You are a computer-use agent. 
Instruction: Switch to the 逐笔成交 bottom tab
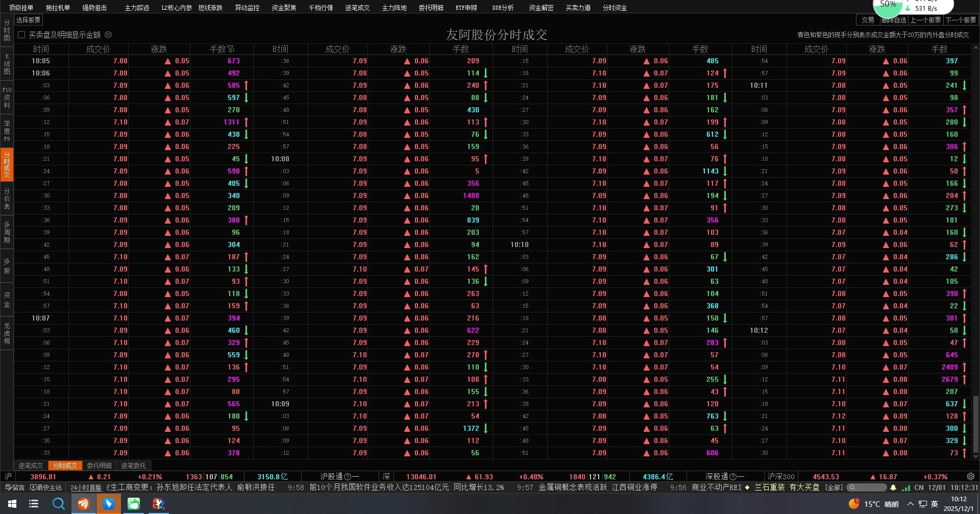pyautogui.click(x=31, y=466)
